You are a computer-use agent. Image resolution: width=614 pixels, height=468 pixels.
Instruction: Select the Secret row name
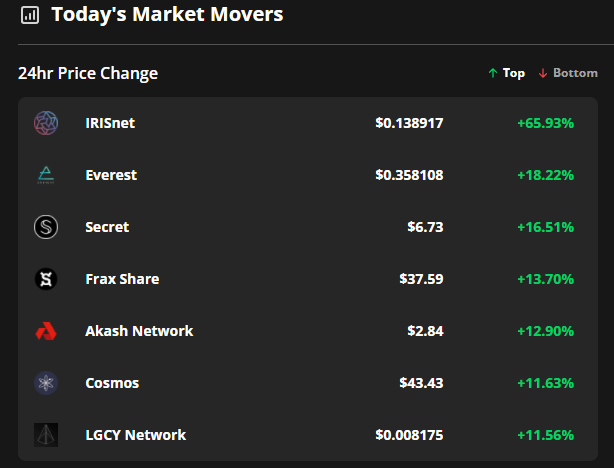[x=107, y=227]
